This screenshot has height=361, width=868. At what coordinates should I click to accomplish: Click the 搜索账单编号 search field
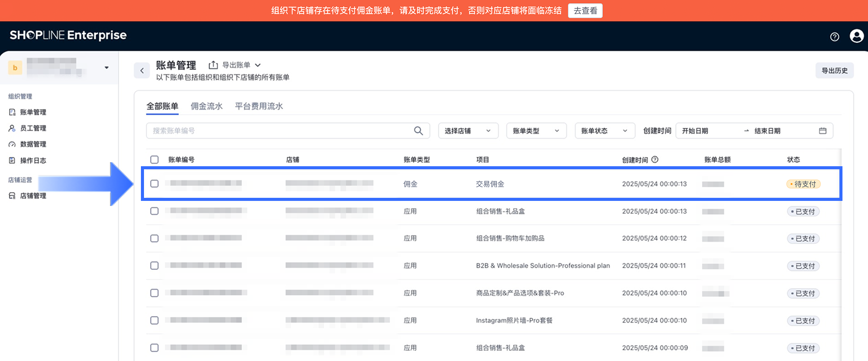[288, 131]
